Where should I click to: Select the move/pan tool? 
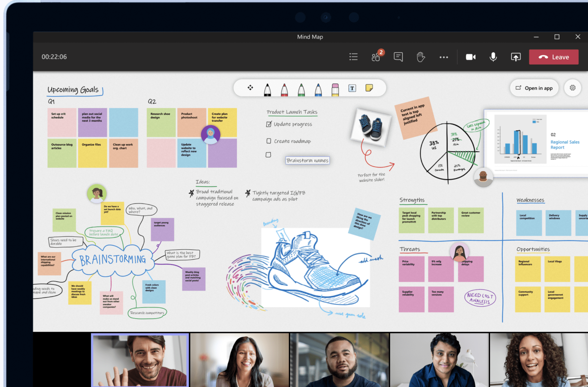(x=250, y=88)
